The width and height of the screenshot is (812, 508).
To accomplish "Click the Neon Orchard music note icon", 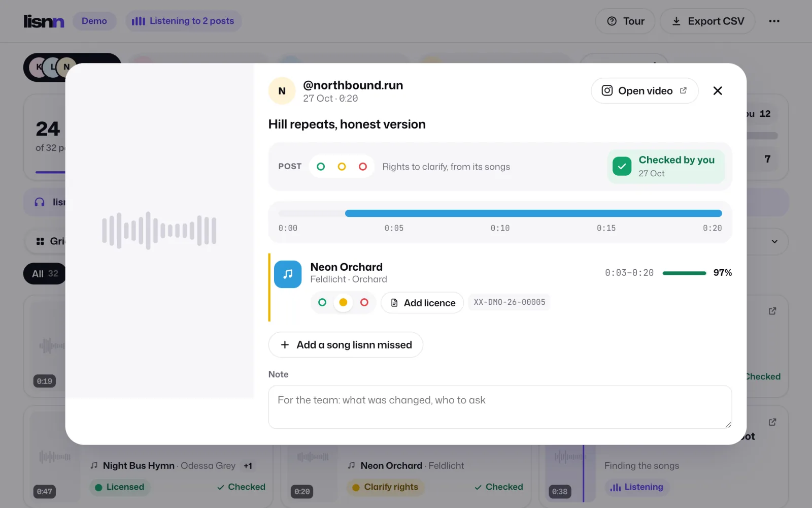I will [288, 274].
